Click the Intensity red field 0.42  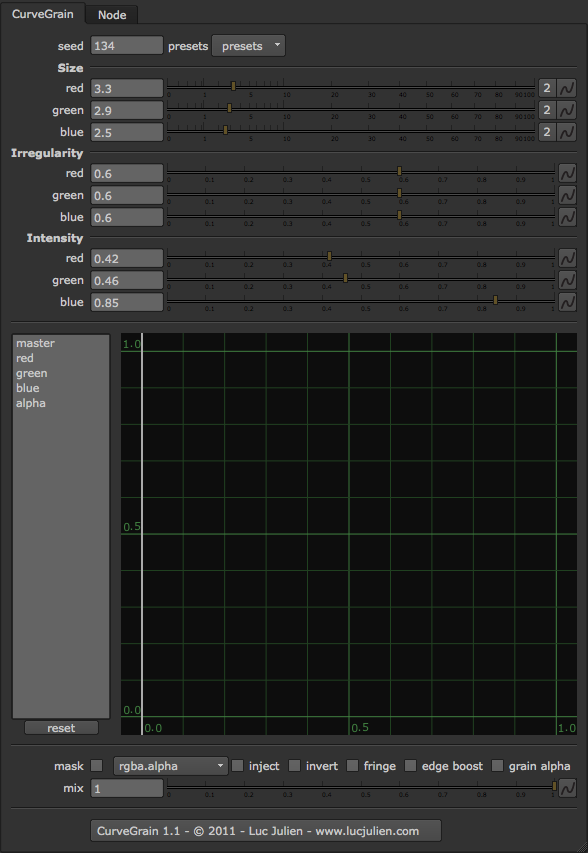tap(127, 258)
